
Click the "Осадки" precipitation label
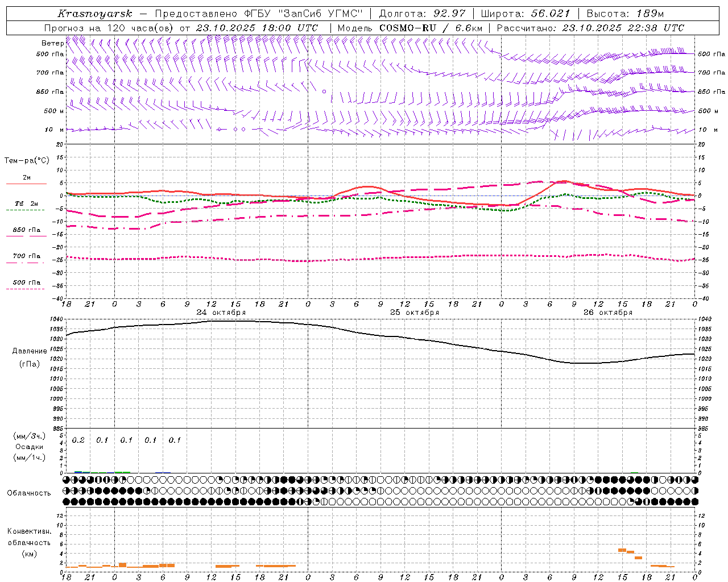click(30, 447)
